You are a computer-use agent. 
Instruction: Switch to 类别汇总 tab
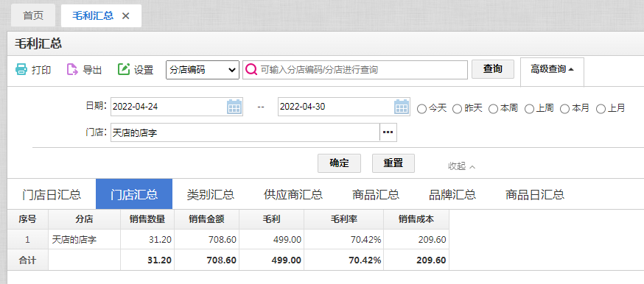pos(210,194)
